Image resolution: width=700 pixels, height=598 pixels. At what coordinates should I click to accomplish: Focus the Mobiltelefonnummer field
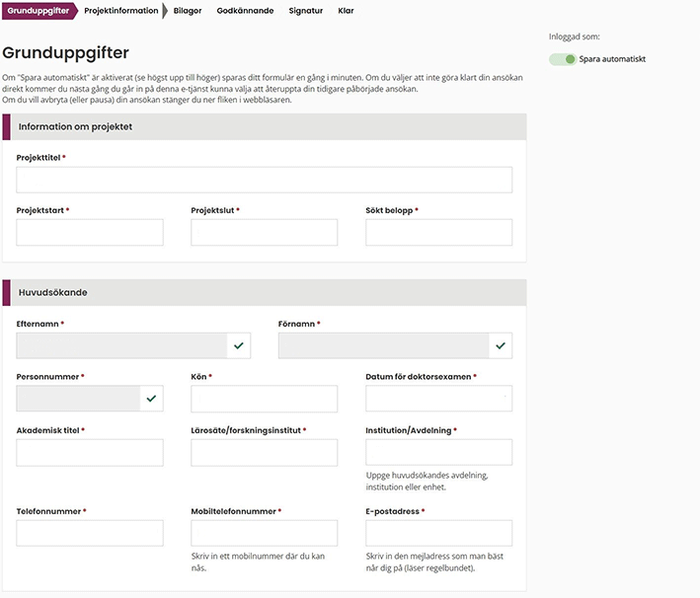point(265,533)
